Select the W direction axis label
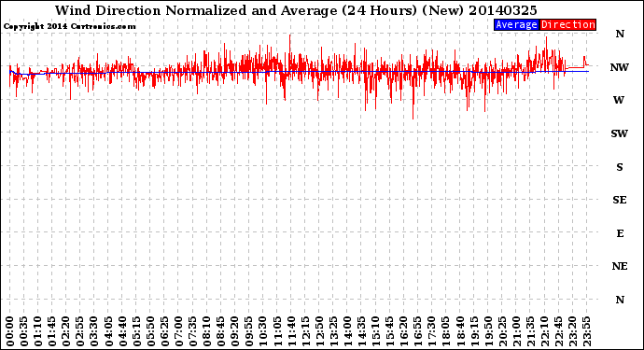644x350 pixels. pyautogui.click(x=619, y=100)
